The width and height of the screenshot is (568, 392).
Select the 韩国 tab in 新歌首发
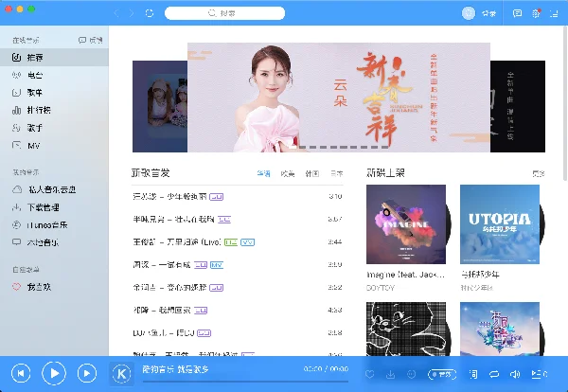[312, 173]
